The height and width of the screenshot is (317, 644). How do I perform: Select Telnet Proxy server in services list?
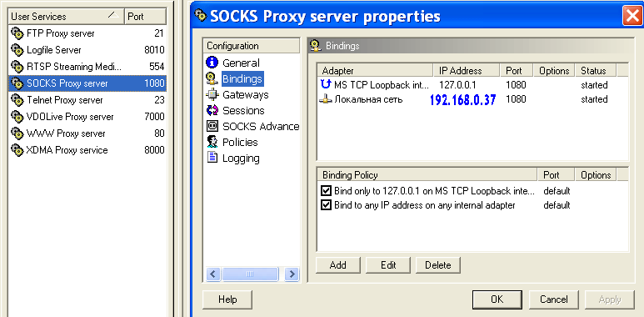pos(87,100)
